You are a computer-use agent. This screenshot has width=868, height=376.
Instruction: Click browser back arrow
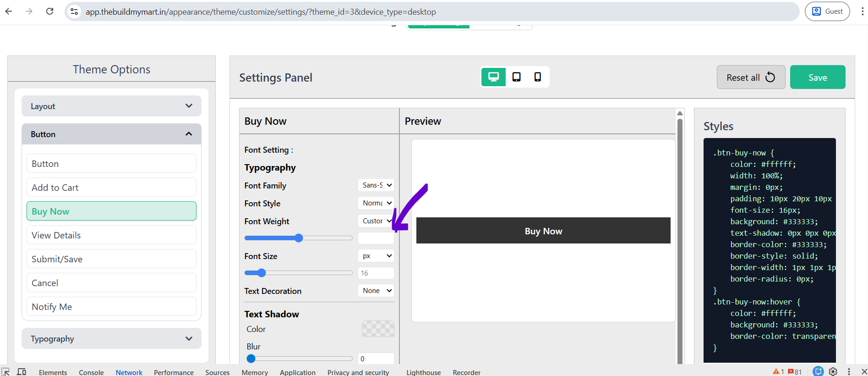[9, 11]
